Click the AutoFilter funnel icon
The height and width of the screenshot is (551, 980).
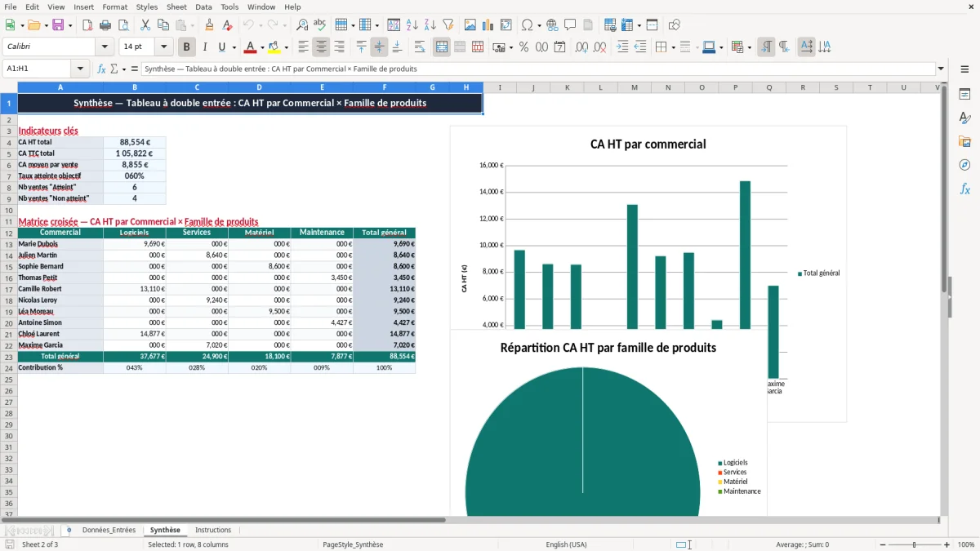(x=448, y=25)
